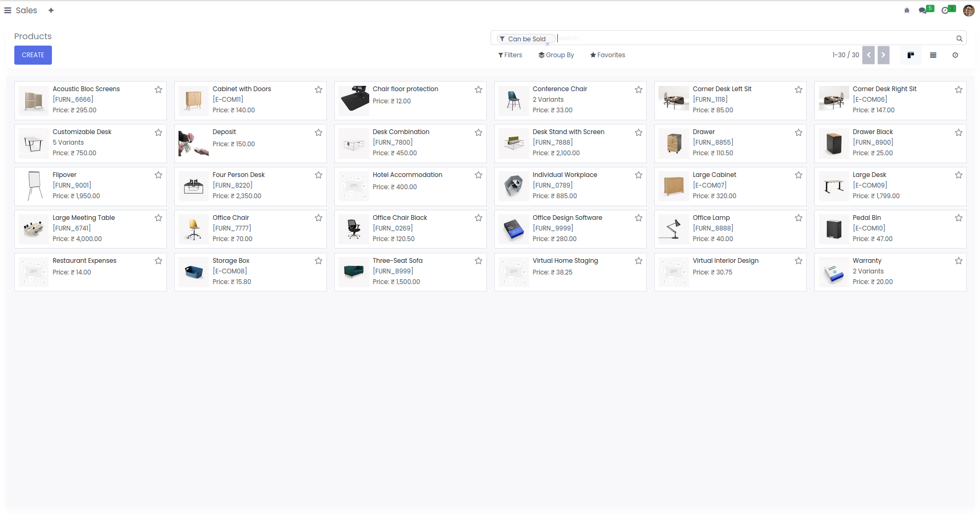Click the Create button
Image resolution: width=980 pixels, height=514 pixels.
point(33,55)
